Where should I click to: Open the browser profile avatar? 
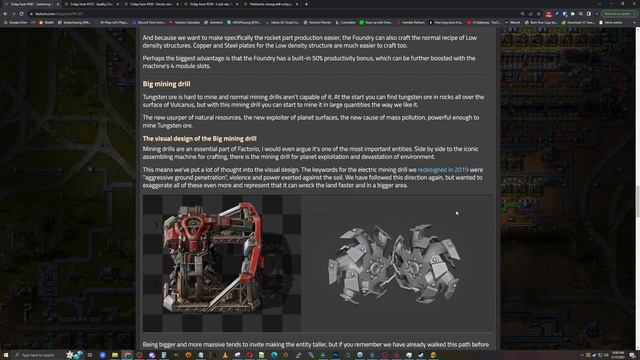click(596, 13)
